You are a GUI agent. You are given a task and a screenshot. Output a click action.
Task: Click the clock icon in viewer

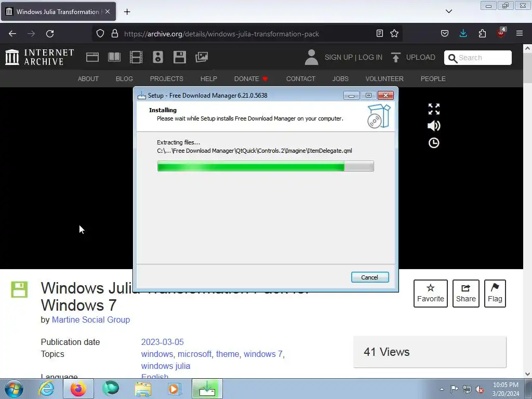coord(434,143)
